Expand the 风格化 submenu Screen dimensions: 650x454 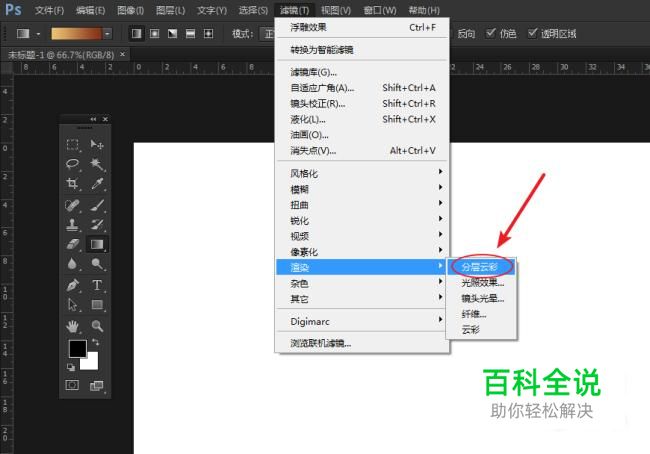click(x=361, y=173)
